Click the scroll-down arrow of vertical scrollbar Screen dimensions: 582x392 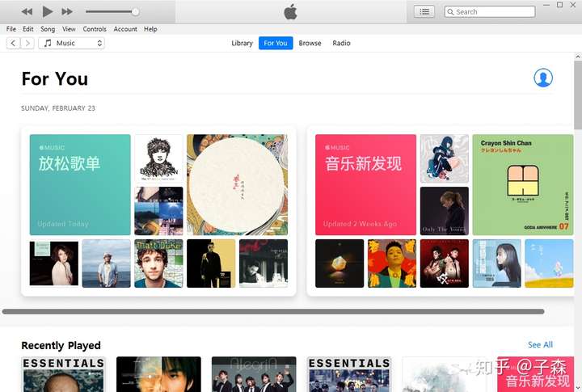[x=578, y=388]
